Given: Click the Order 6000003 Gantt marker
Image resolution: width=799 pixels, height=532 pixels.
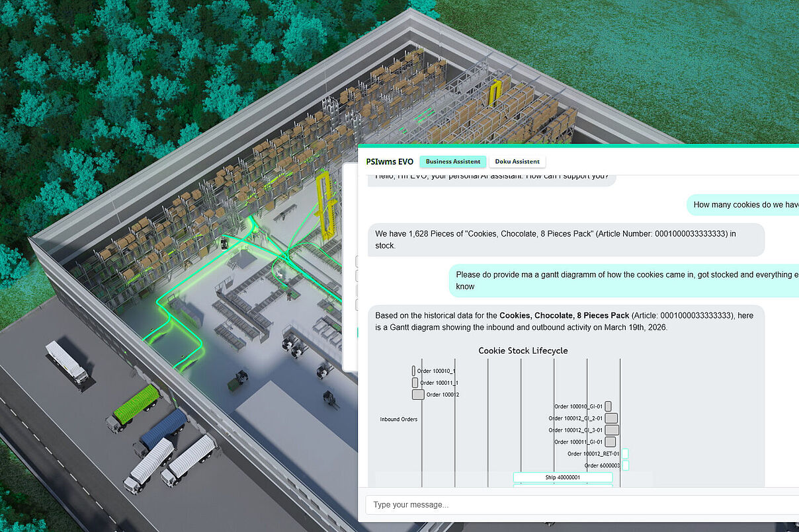Looking at the screenshot, I should point(624,465).
